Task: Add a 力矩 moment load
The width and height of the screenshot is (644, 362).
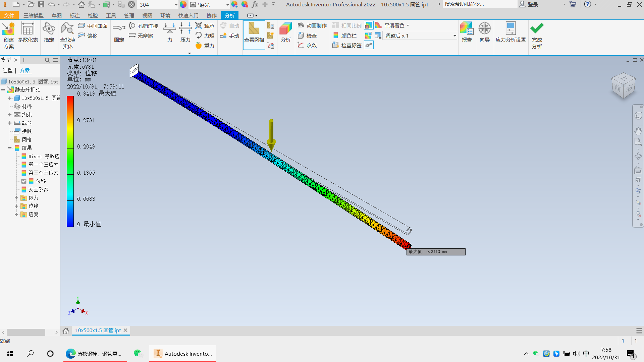Action: click(x=205, y=36)
